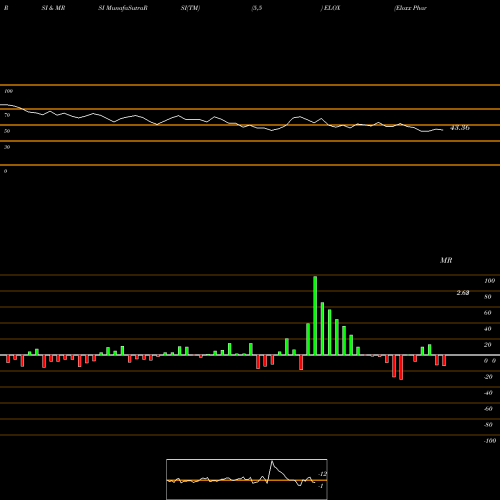Click the current RSI value 43.36
Viewport: 500px width, 500px height.
pyautogui.click(x=460, y=128)
